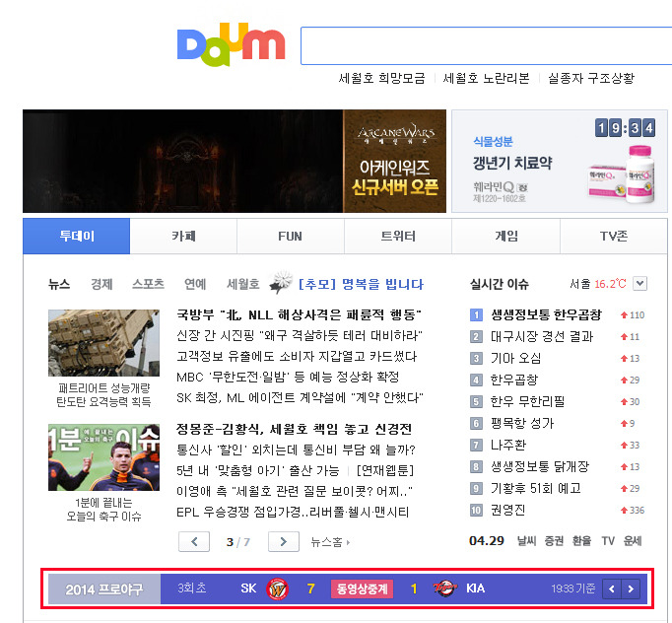This screenshot has width=672, height=623.
Task: Open trending issue 한우 무한리필
Action: [527, 402]
